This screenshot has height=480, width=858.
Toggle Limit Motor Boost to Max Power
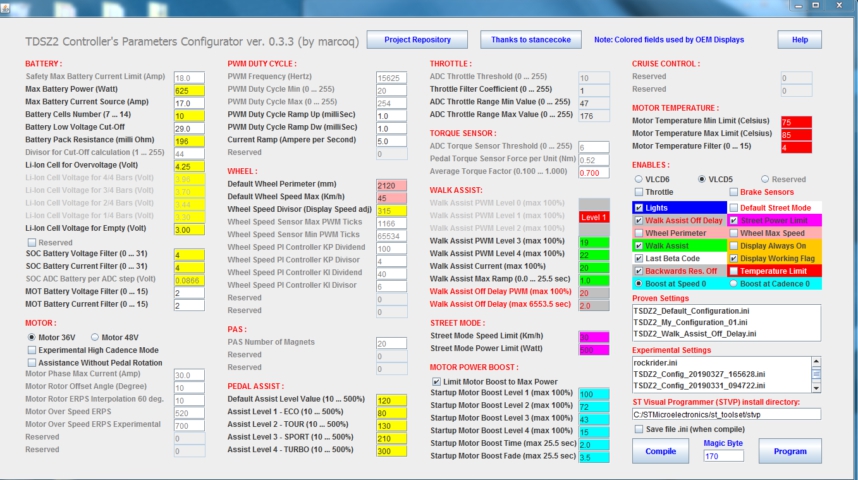point(436,381)
